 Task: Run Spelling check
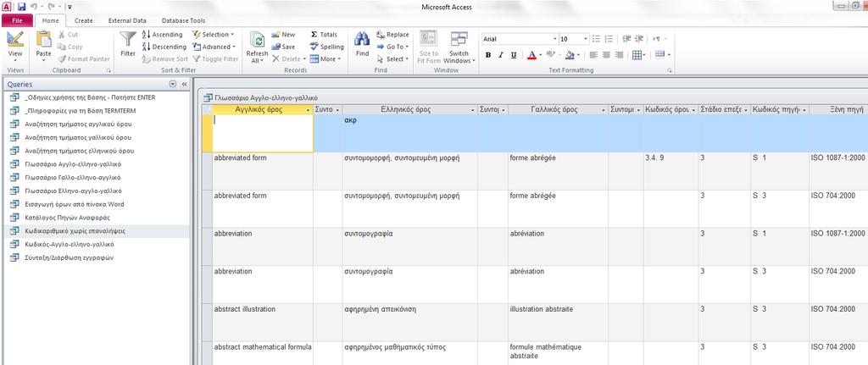[x=326, y=47]
